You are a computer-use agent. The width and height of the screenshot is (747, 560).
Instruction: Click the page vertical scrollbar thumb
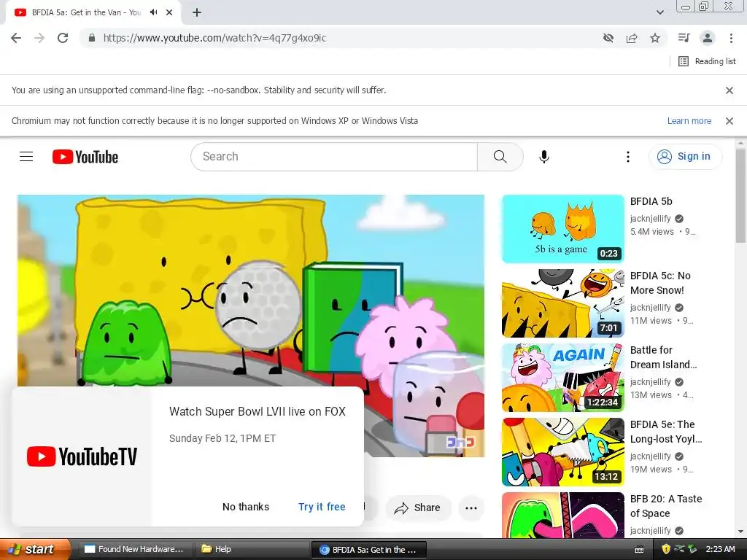pyautogui.click(x=740, y=195)
